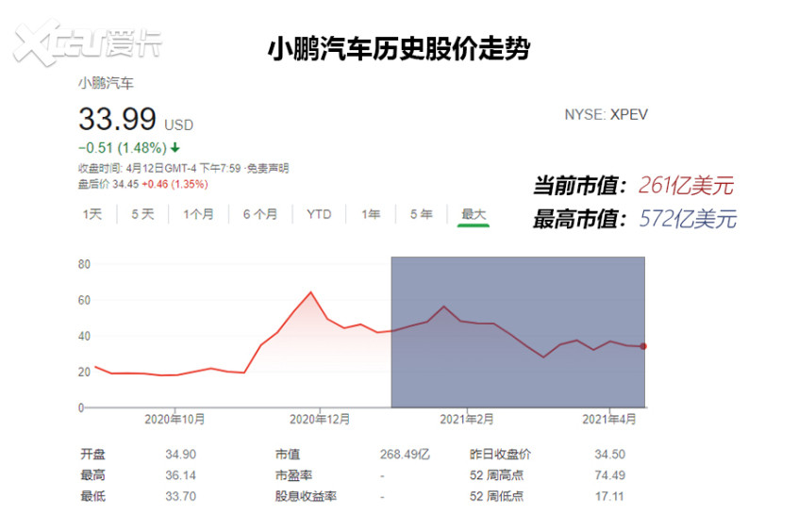
Task: Click the 当前市值 261亿美元 text
Action: coord(634,185)
